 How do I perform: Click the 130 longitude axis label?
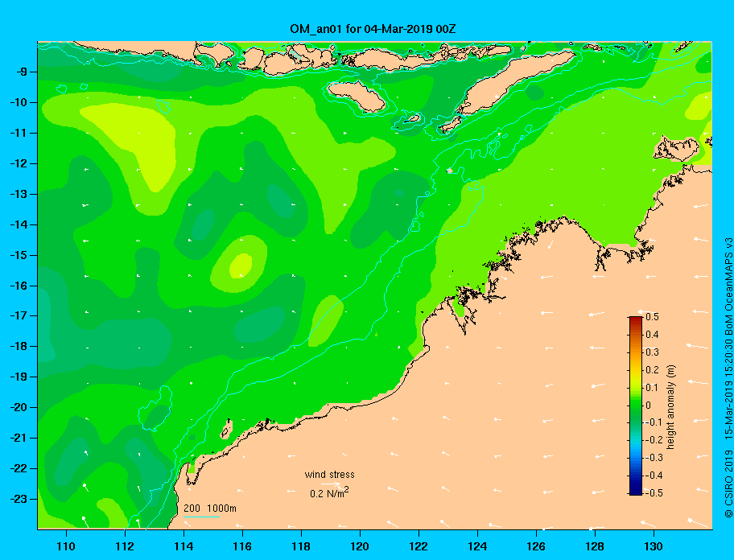point(654,546)
